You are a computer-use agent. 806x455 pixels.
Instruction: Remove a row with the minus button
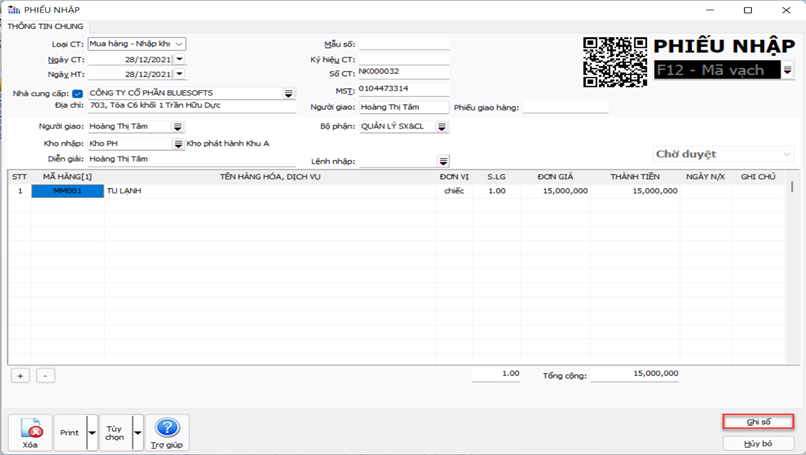(45, 376)
